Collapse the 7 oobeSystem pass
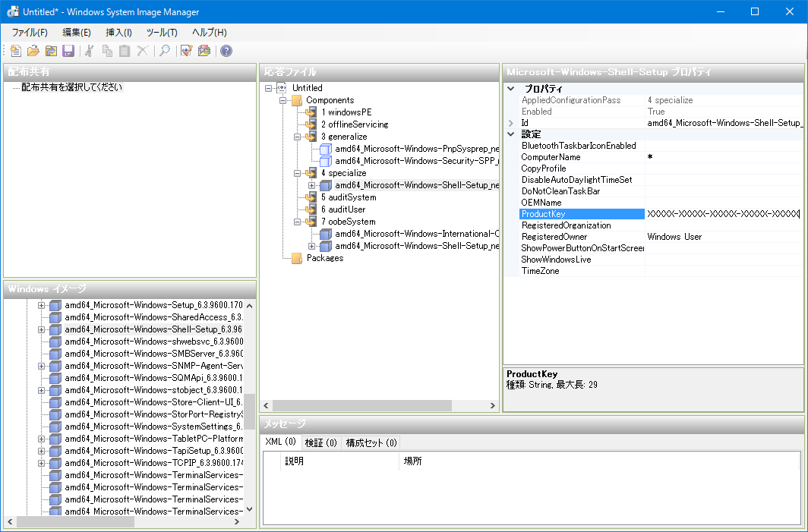The height and width of the screenshot is (532, 808). (298, 222)
